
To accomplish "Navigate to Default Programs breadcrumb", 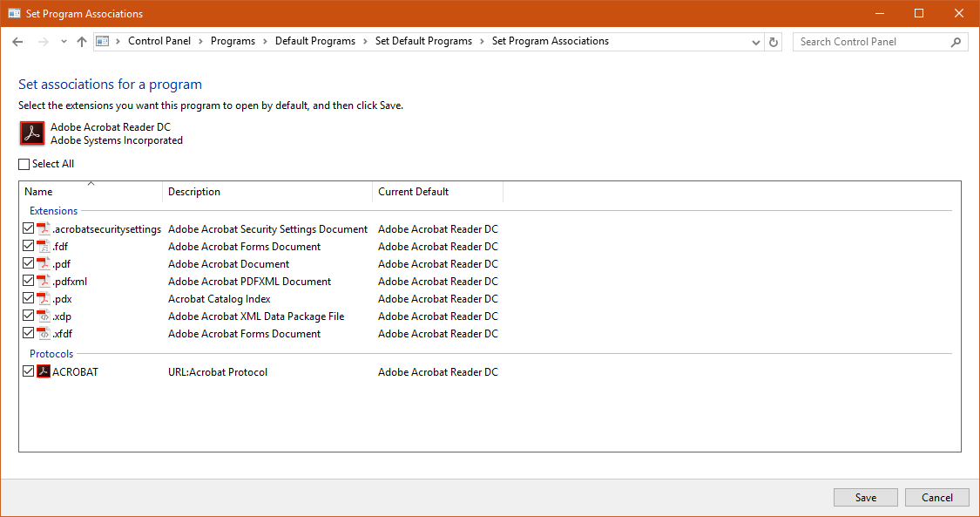I will (315, 41).
